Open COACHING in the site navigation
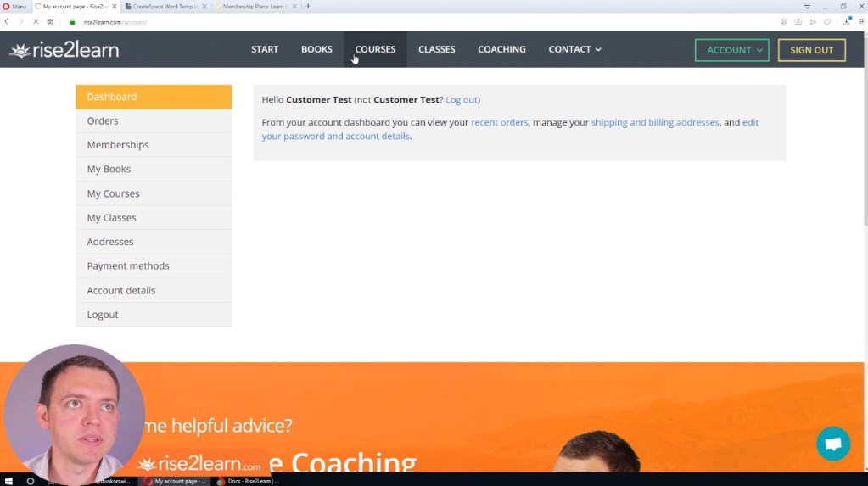This screenshot has width=868, height=486. [x=501, y=49]
